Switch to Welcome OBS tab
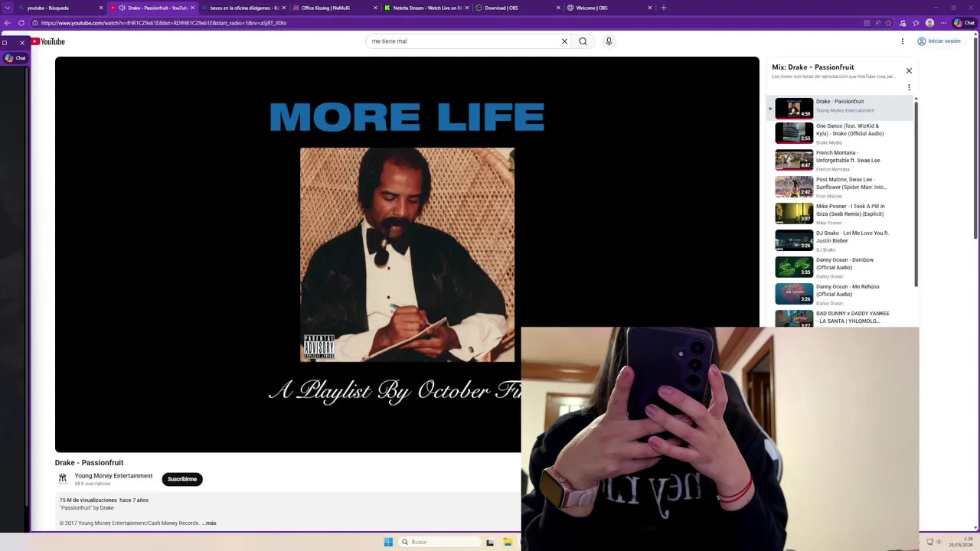 [x=609, y=8]
